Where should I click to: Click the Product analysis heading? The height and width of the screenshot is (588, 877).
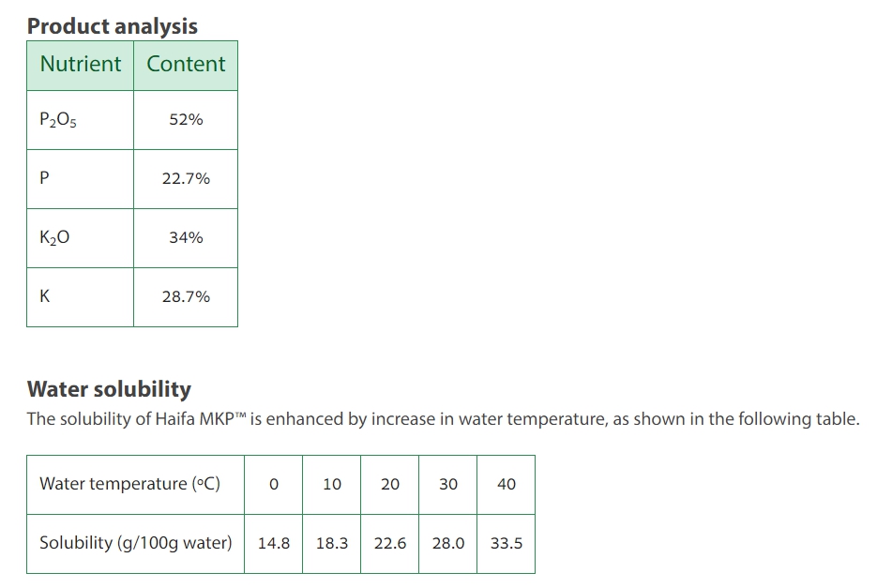point(113,26)
